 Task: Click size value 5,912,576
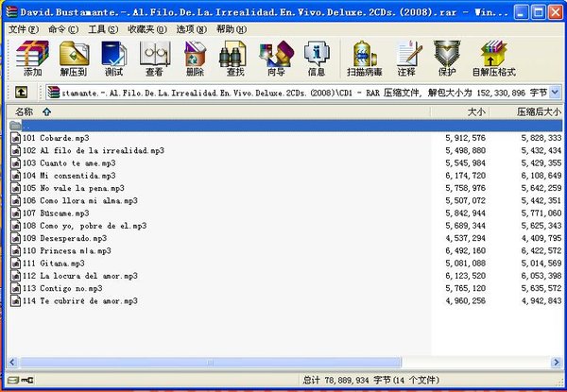coord(465,138)
